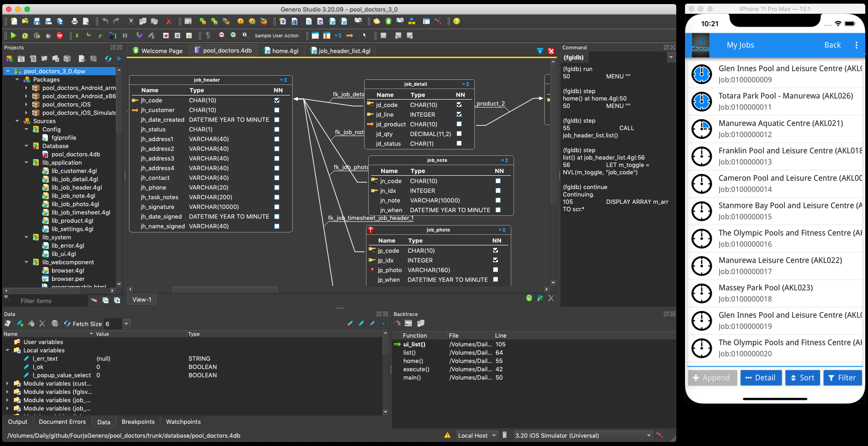Click the Save disk icon
Screen dimensions: 868x446
pyautogui.click(x=37, y=21)
